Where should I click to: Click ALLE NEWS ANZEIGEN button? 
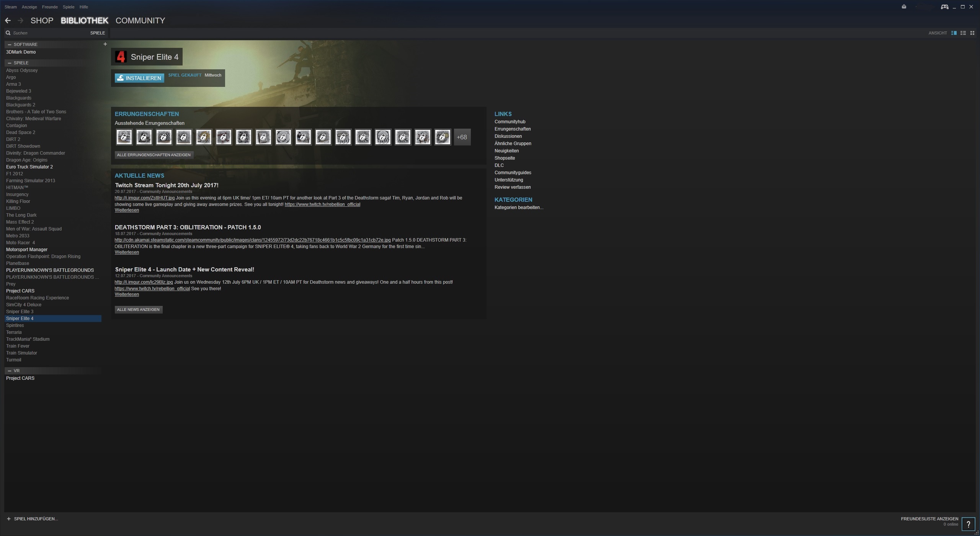(x=138, y=309)
